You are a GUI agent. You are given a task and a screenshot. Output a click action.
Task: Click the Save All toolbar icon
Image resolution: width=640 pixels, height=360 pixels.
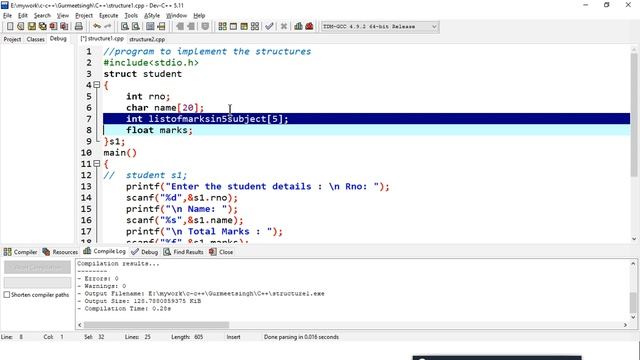click(x=42, y=27)
